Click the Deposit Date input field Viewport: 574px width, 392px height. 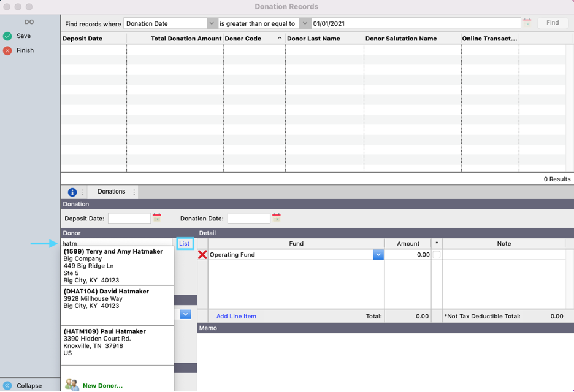(x=129, y=219)
